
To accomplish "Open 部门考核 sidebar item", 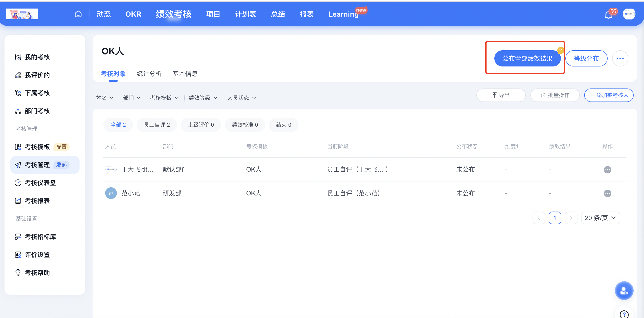I will [x=45, y=111].
